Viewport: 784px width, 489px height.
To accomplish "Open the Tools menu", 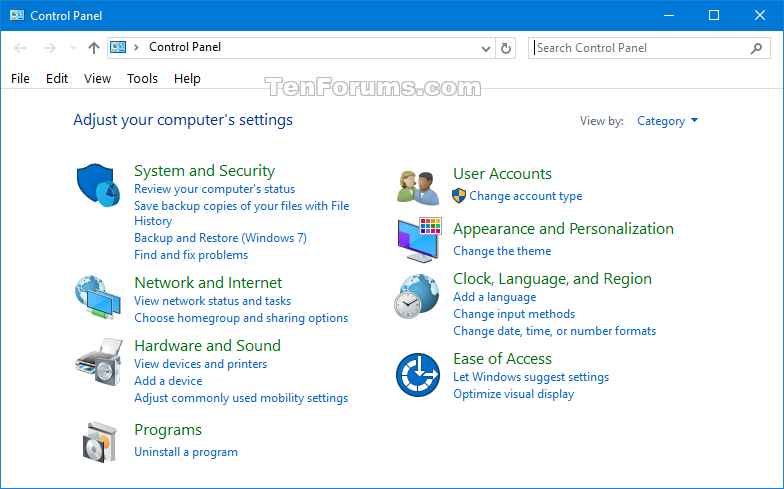I will (142, 78).
